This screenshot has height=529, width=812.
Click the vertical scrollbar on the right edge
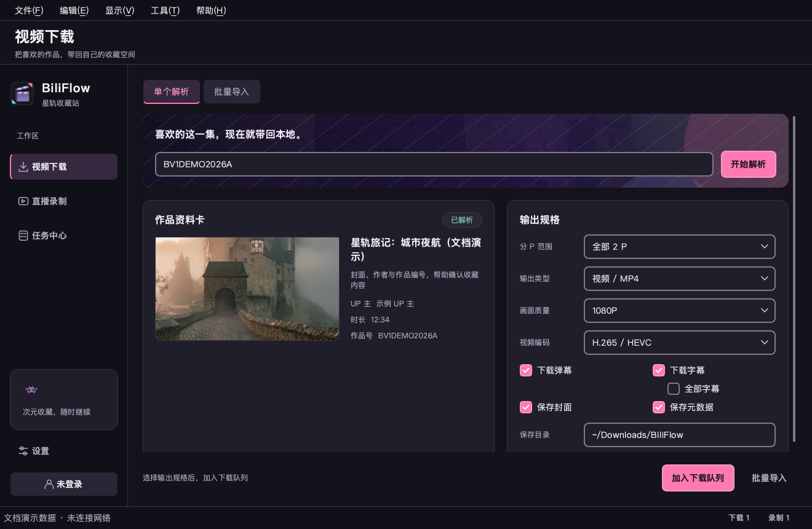tap(794, 279)
